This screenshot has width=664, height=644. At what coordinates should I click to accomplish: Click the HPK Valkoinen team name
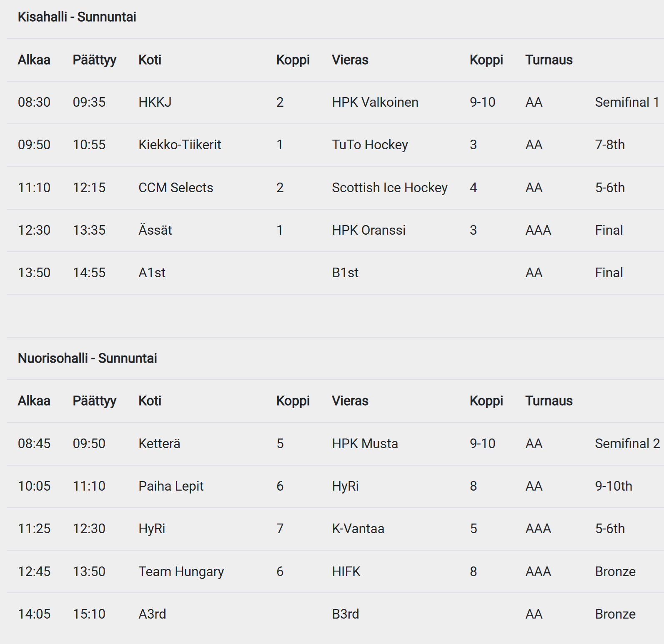(375, 103)
